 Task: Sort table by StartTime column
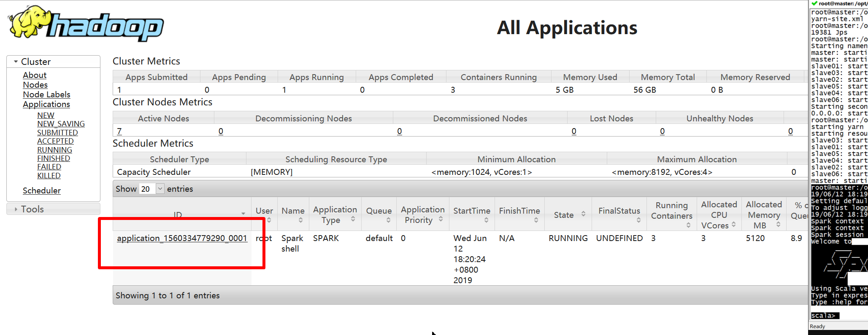(472, 214)
